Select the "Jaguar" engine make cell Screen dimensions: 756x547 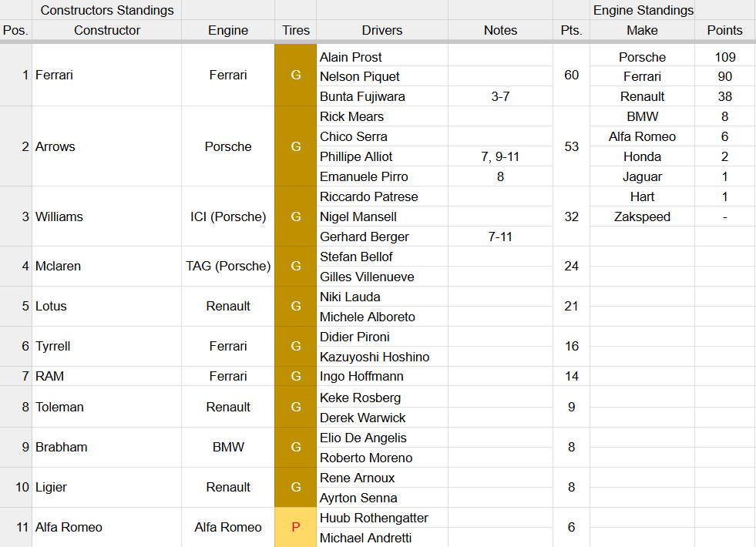(642, 176)
